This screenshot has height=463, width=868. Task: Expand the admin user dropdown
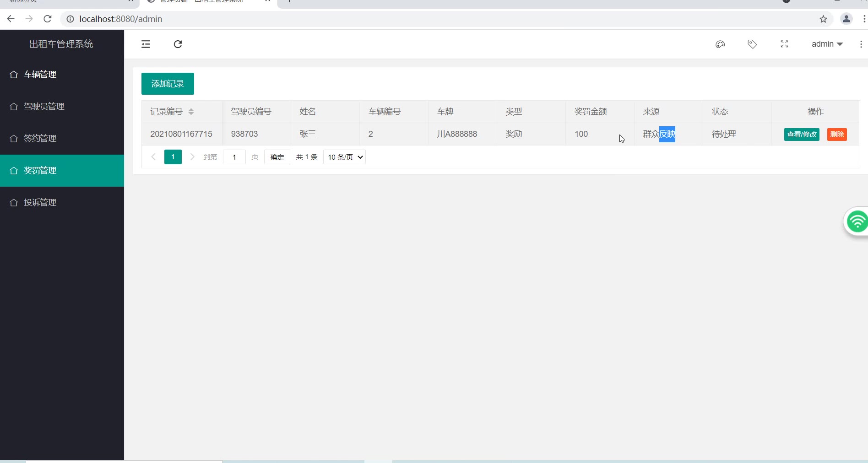pos(827,44)
